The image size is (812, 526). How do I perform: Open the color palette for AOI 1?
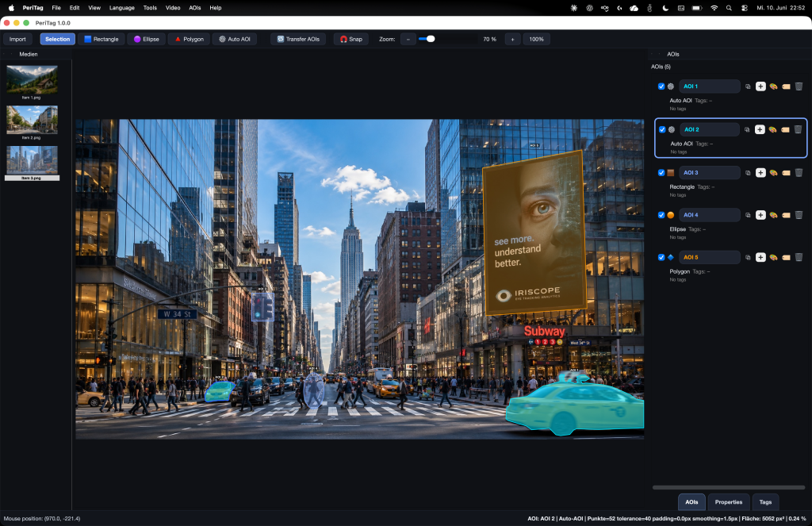pos(773,86)
